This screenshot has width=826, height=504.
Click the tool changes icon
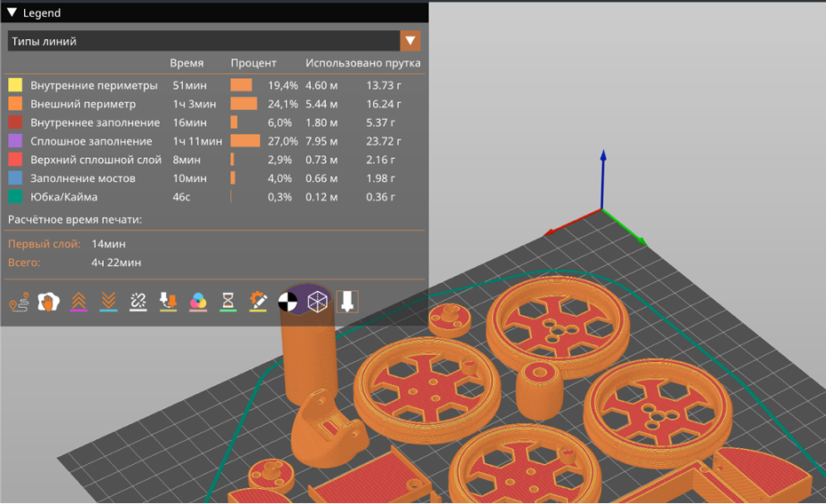click(168, 302)
